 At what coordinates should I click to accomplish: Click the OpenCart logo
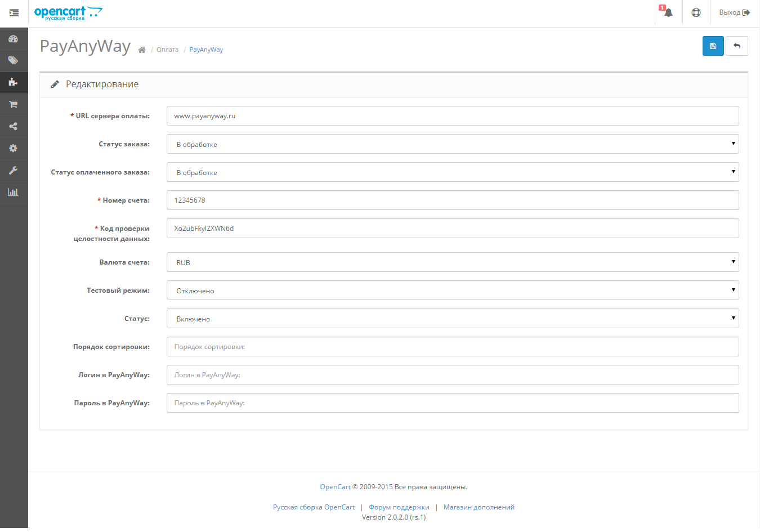pyautogui.click(x=68, y=13)
